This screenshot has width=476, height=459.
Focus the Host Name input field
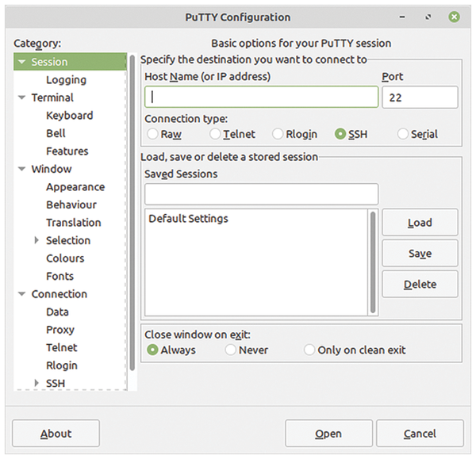click(x=261, y=97)
